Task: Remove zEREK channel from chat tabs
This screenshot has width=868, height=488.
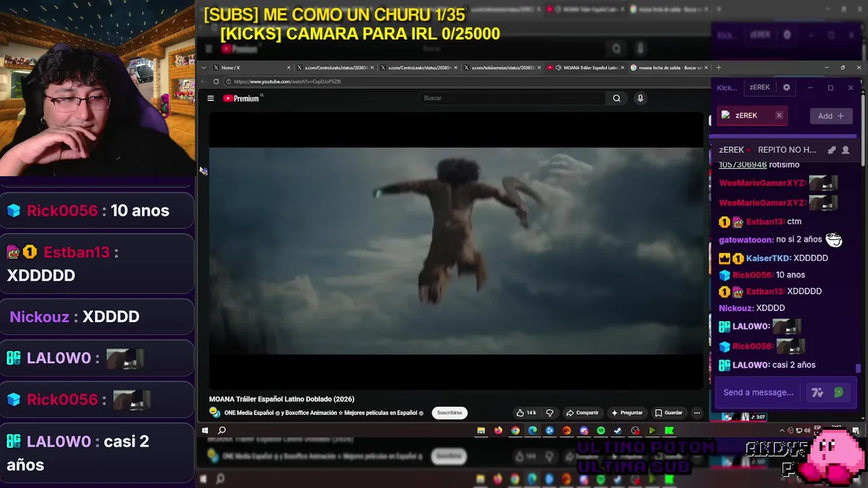Action: coord(779,115)
